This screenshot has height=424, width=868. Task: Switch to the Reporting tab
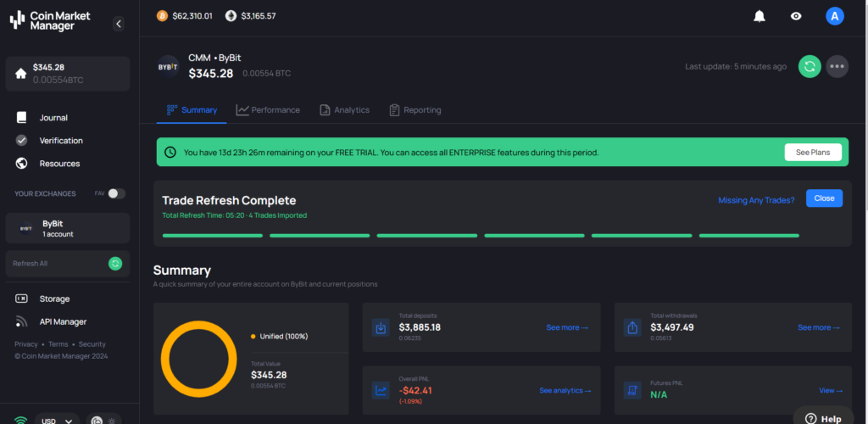click(x=415, y=110)
